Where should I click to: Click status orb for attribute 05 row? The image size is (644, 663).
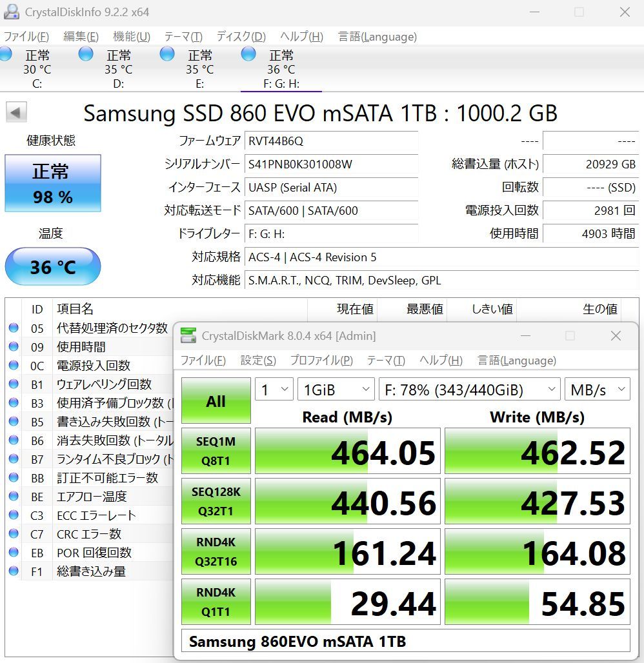[x=13, y=328]
